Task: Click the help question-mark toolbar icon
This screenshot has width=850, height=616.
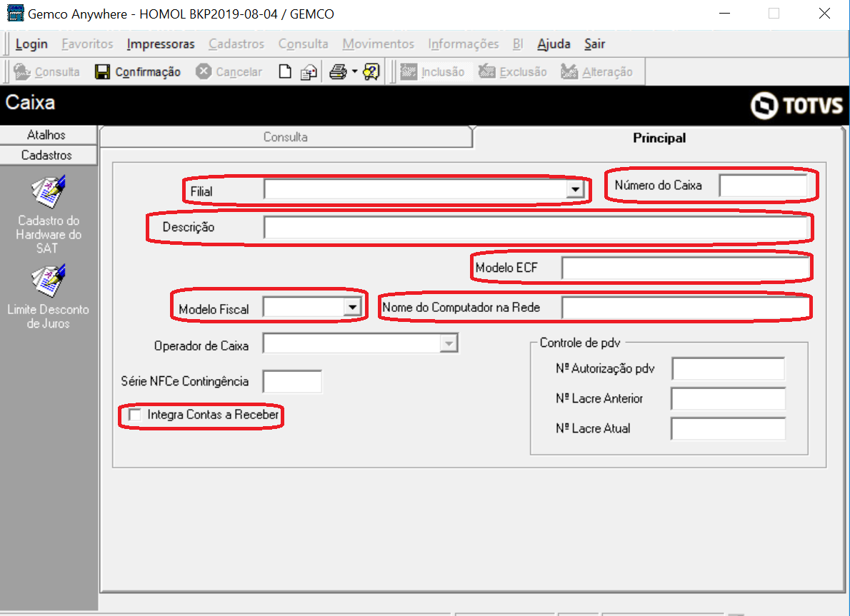Action: click(x=371, y=71)
